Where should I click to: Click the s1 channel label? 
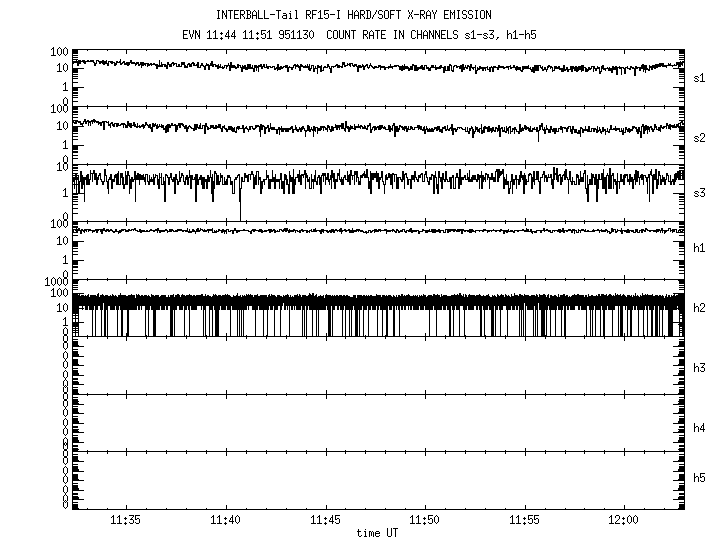(700, 78)
